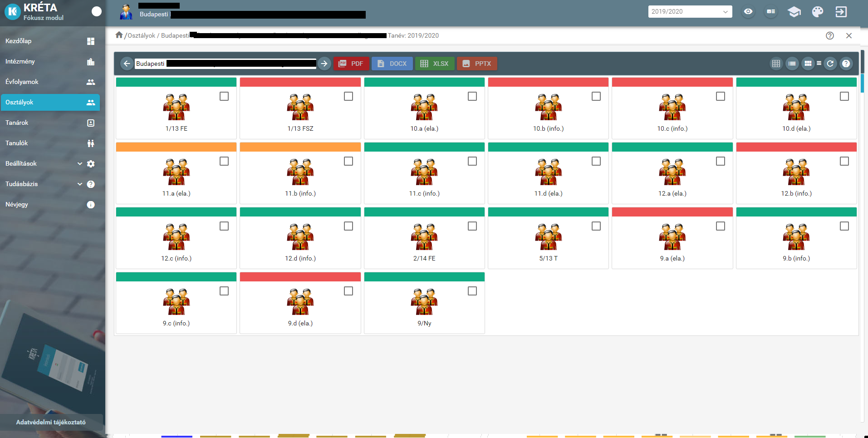Click the back arrow in toolbar
The width and height of the screenshot is (868, 438).
click(x=127, y=64)
